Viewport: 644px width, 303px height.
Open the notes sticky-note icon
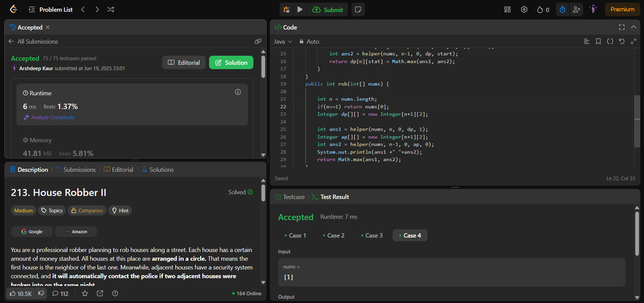(x=358, y=10)
